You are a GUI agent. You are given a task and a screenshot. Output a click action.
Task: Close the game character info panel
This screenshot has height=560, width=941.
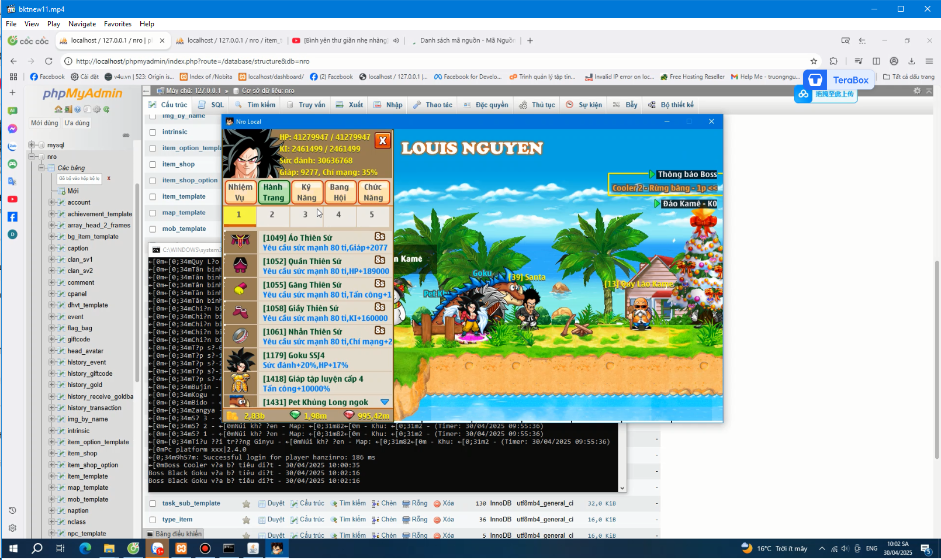pyautogui.click(x=383, y=140)
